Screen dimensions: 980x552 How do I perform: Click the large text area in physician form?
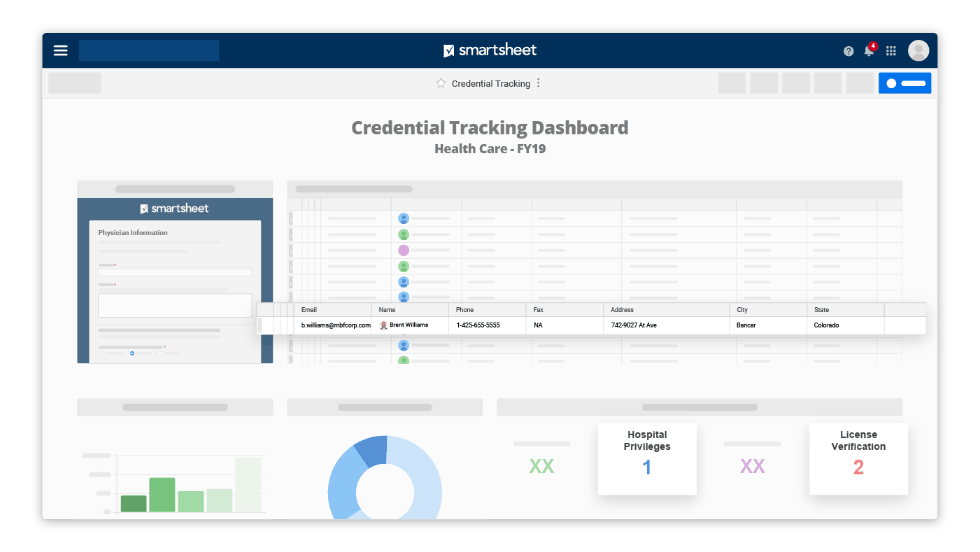[x=175, y=306]
